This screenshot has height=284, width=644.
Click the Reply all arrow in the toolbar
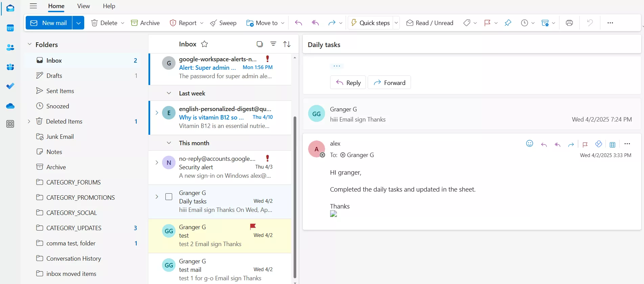tap(315, 23)
